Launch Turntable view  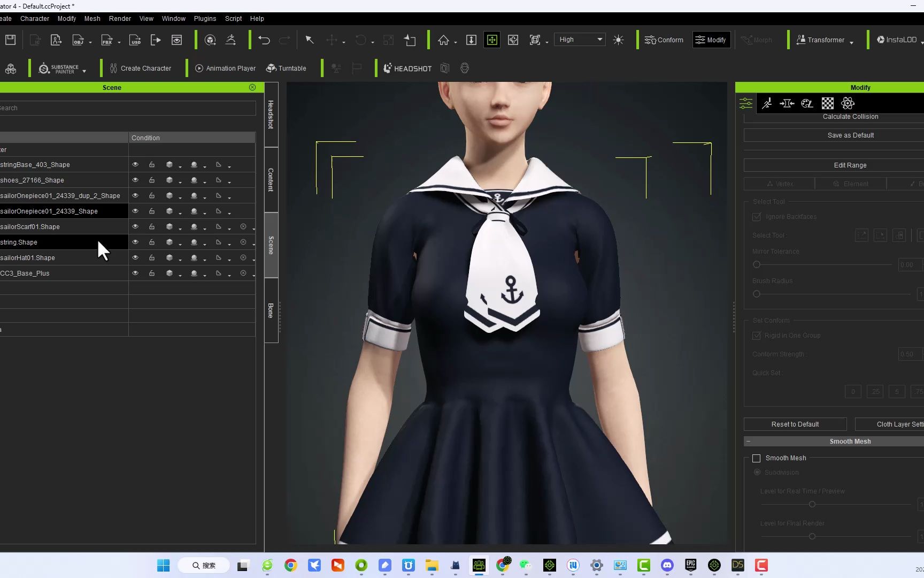287,68
